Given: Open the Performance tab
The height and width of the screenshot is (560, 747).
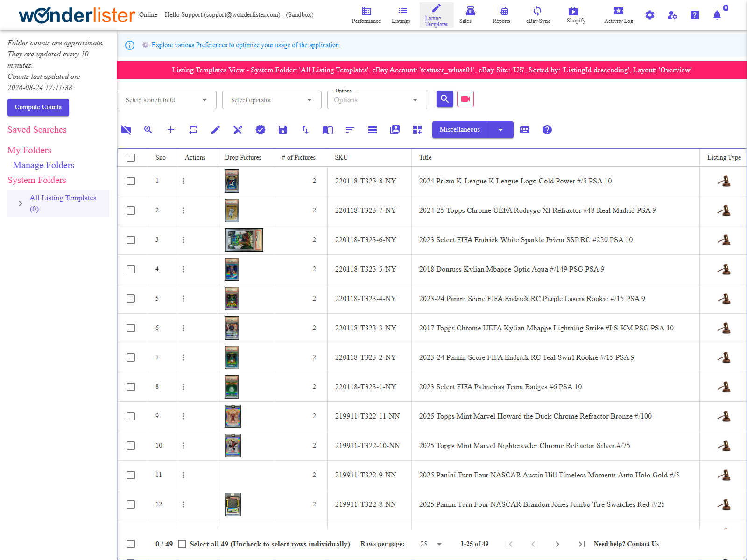Looking at the screenshot, I should (366, 15).
